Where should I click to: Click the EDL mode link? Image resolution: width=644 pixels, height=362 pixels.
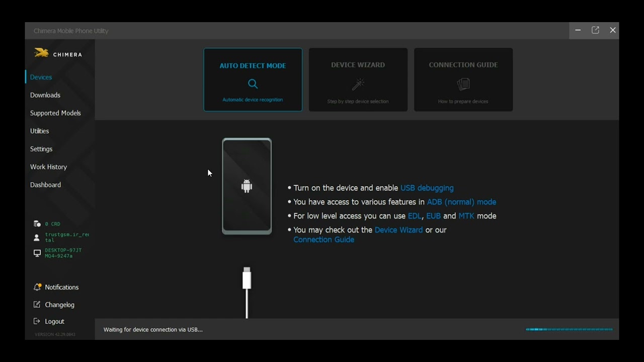tap(415, 216)
